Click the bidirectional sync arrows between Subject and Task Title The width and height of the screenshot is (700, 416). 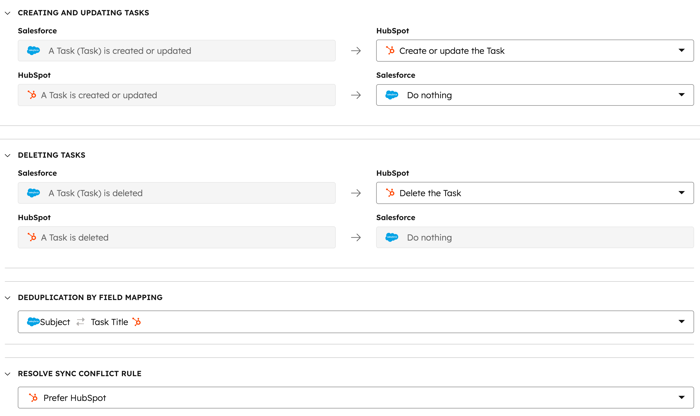80,321
